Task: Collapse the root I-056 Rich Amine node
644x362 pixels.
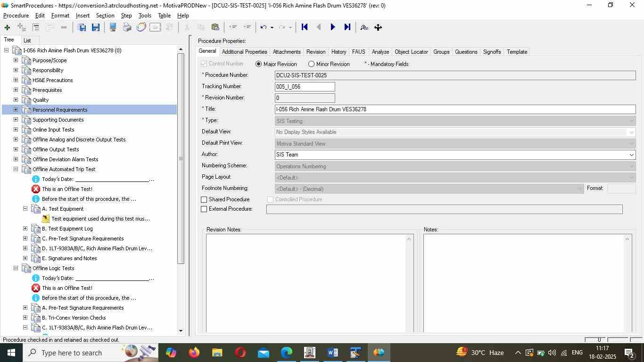Action: [x=6, y=50]
